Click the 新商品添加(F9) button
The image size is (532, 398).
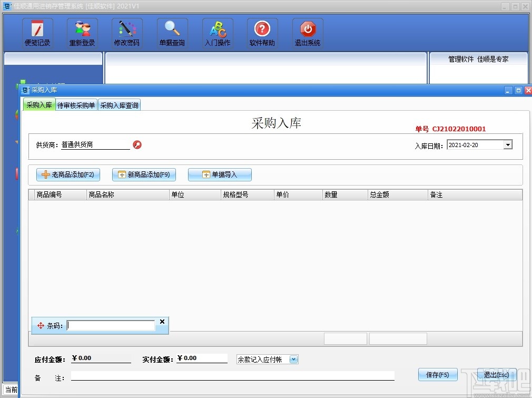pyautogui.click(x=144, y=174)
